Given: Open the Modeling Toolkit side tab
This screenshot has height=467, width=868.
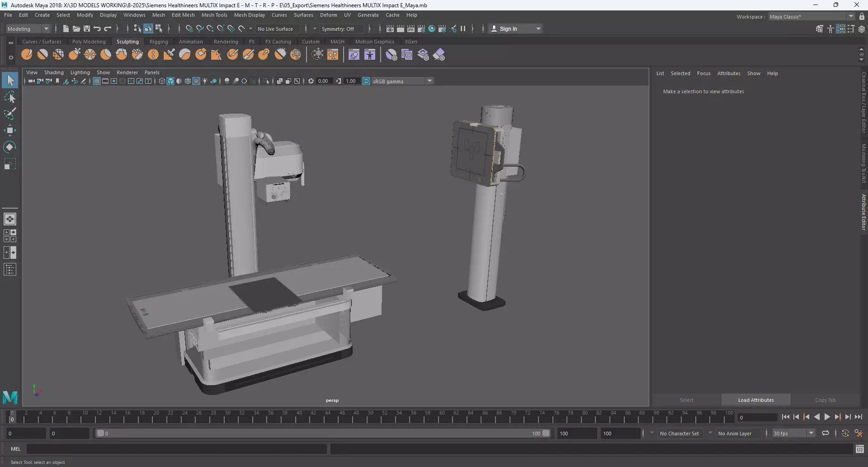Looking at the screenshot, I should pos(863,164).
